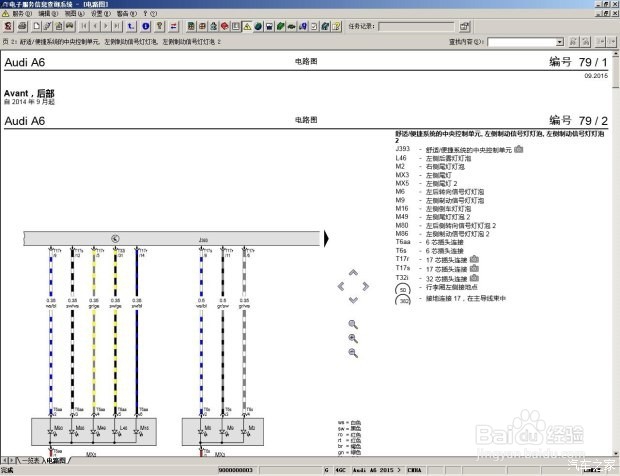Click the first toolbar icon with the person figure

pyautogui.click(x=8, y=26)
